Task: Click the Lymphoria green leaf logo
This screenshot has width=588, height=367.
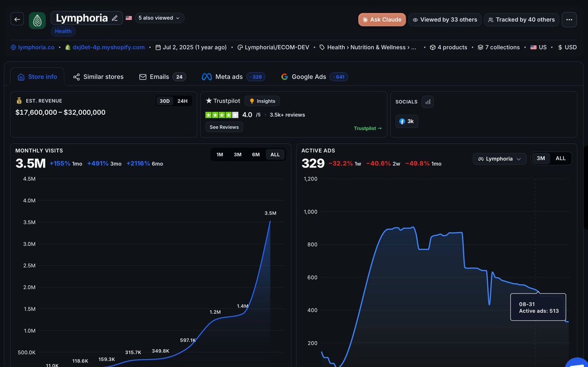Action: click(37, 20)
